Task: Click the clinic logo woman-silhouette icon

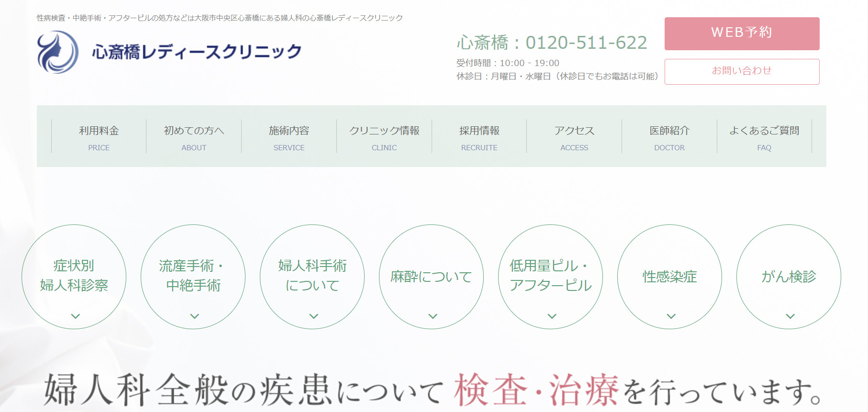Action: point(58,52)
